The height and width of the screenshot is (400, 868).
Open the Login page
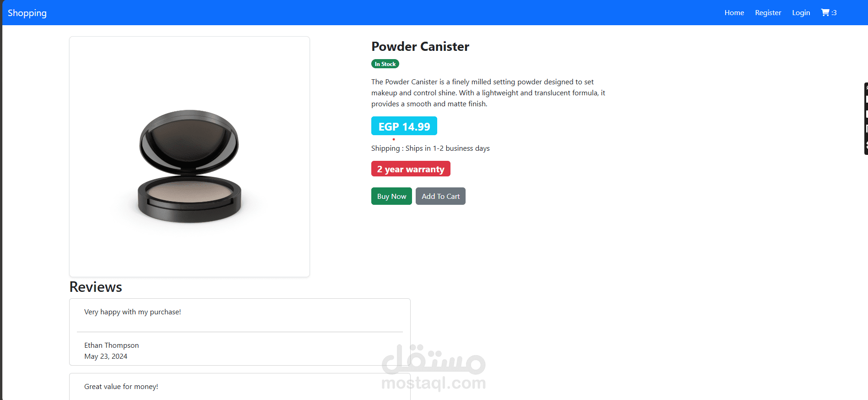point(801,13)
